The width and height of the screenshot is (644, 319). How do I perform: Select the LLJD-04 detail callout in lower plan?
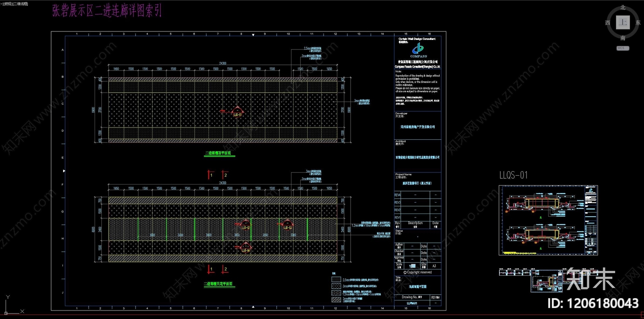click(246, 247)
